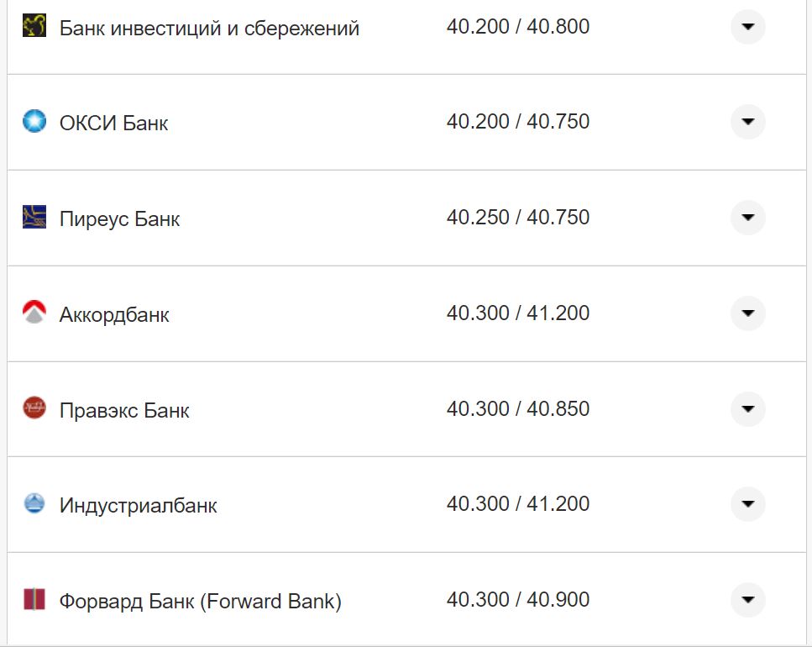Image resolution: width=812 pixels, height=647 pixels.
Task: Open the Правэкс Банк dropdown arrow
Action: click(747, 409)
